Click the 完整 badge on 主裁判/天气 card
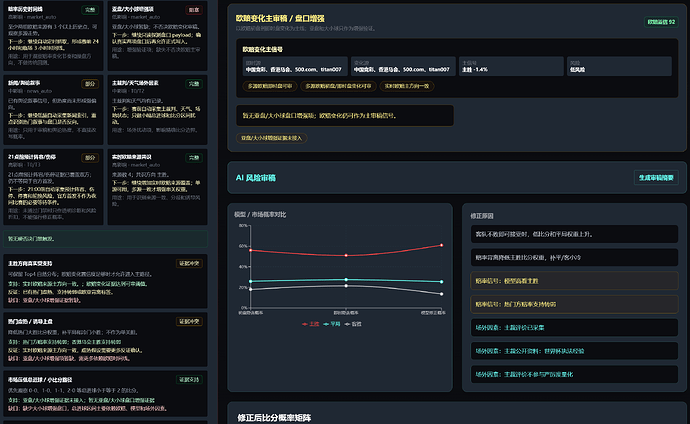The image size is (690, 424). (x=194, y=84)
